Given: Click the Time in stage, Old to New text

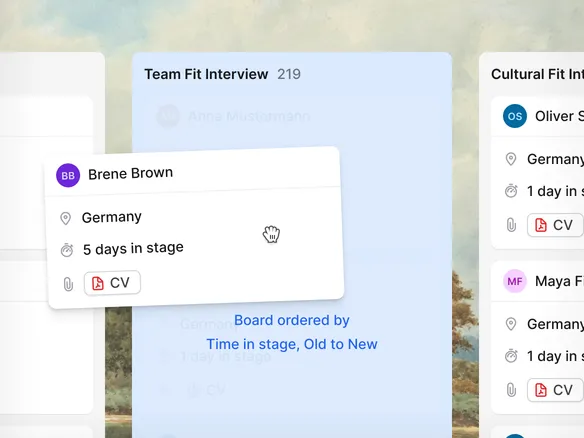Looking at the screenshot, I should pos(292,344).
